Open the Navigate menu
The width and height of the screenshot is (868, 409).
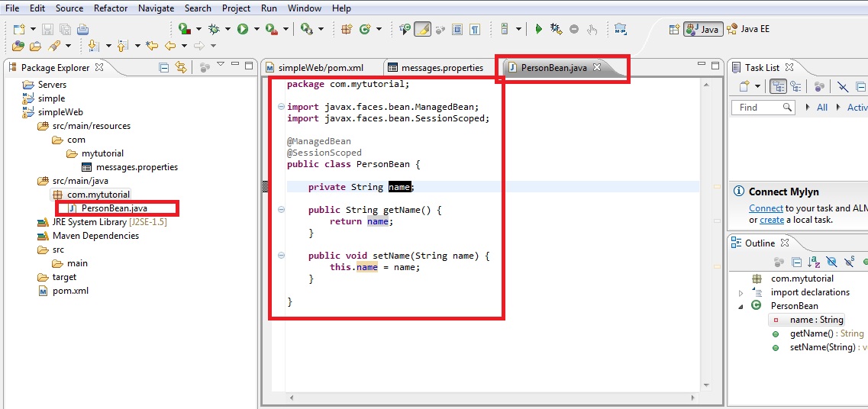point(156,8)
